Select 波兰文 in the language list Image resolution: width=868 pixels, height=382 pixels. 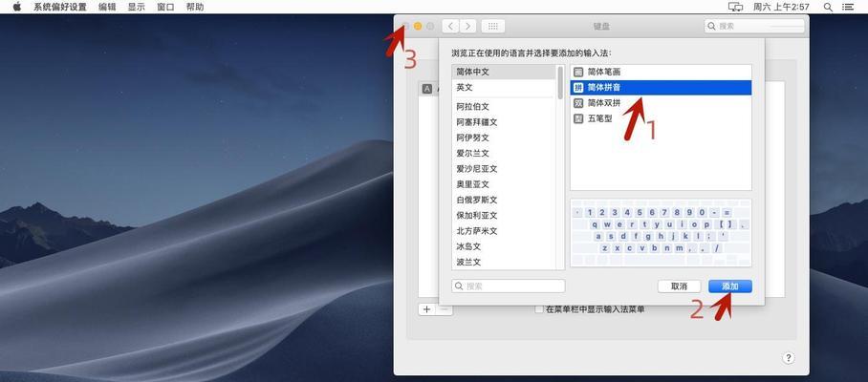coord(503,262)
